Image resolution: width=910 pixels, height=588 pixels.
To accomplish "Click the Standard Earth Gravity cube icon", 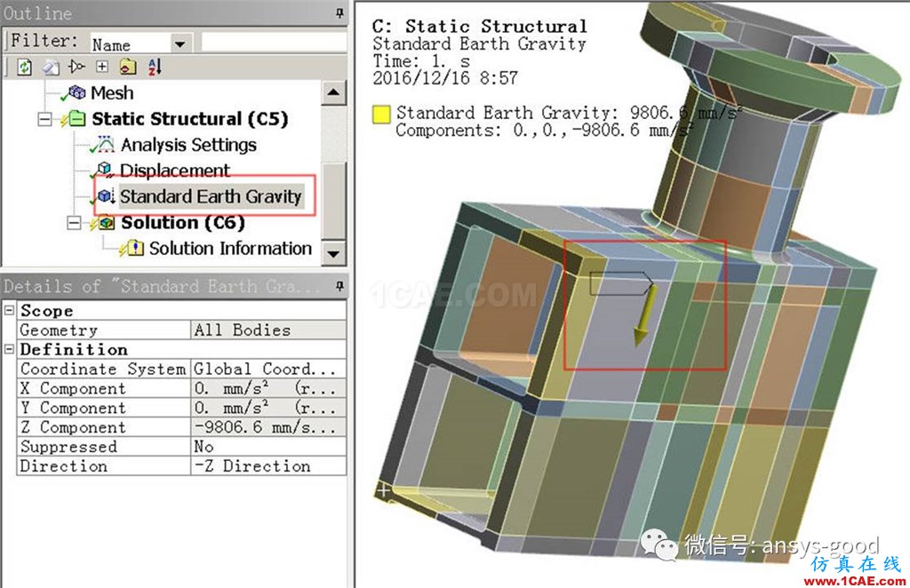I will pyautogui.click(x=106, y=196).
